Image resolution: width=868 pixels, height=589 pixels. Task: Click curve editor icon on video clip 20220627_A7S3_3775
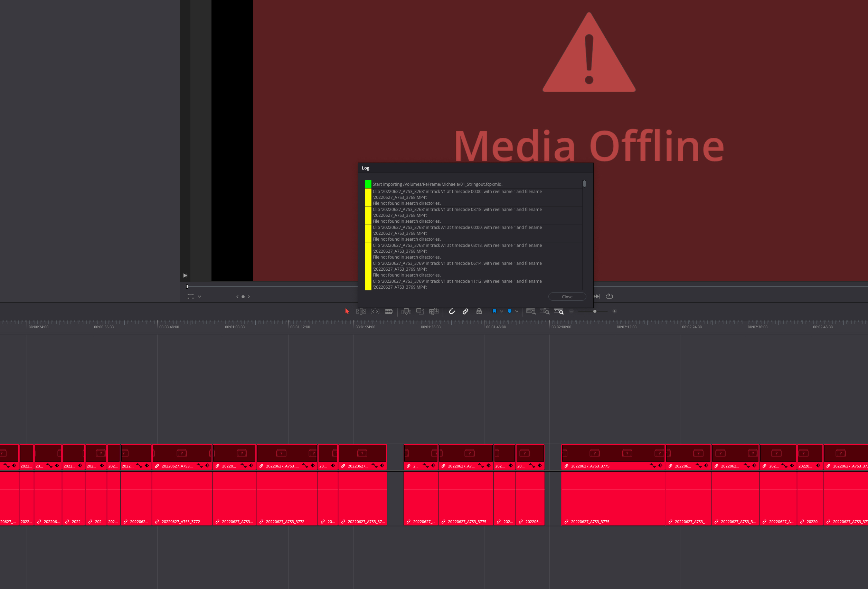652,466
